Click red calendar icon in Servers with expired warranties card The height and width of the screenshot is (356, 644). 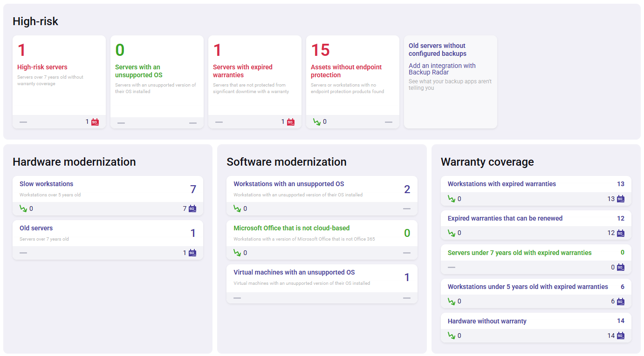pyautogui.click(x=291, y=122)
